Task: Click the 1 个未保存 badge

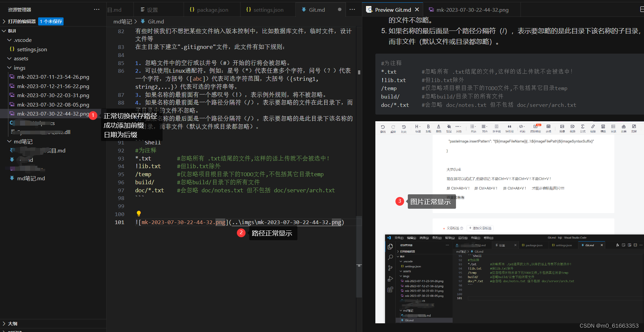Action: [x=51, y=21]
